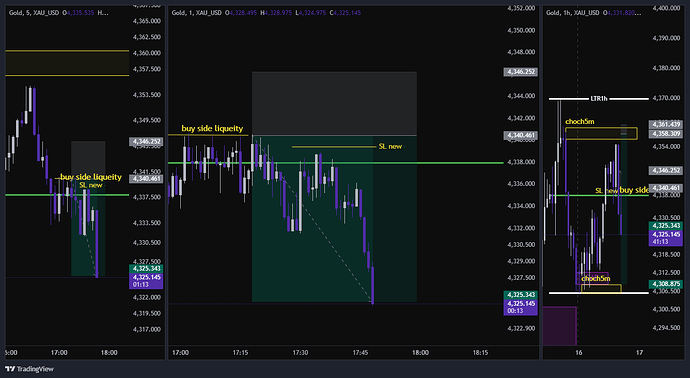Click the 'Gold, 1, XAU_USD' chart title
This screenshot has width=690, height=378.
(197, 13)
